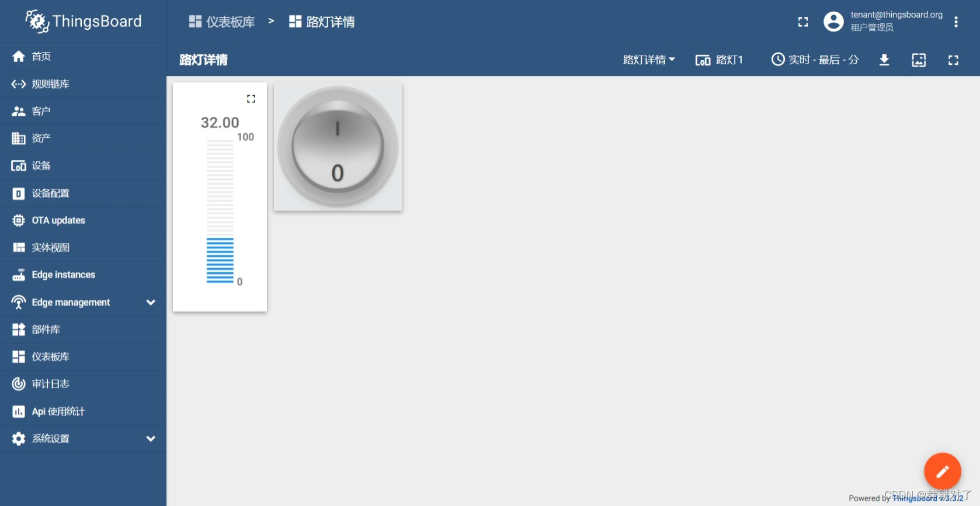This screenshot has height=506, width=980.
Task: Open 资产 assets page
Action: point(83,138)
